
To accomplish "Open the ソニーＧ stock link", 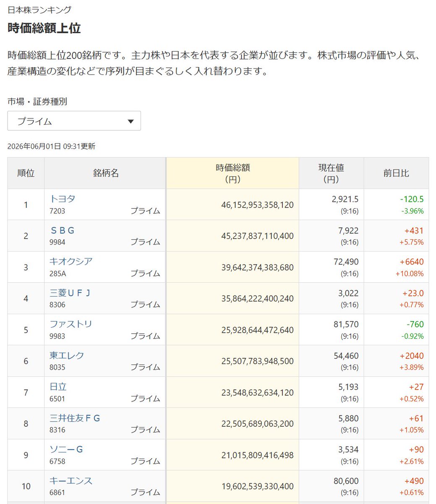I will click(66, 449).
